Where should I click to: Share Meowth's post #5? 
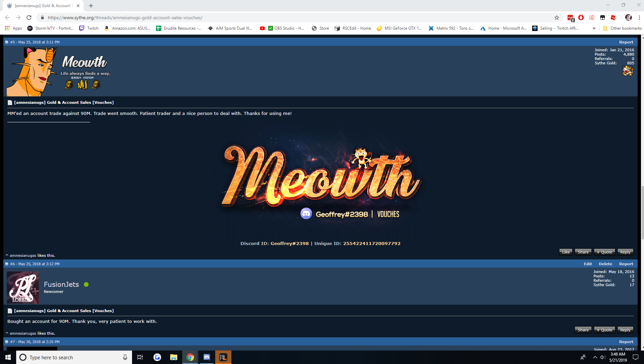point(583,252)
